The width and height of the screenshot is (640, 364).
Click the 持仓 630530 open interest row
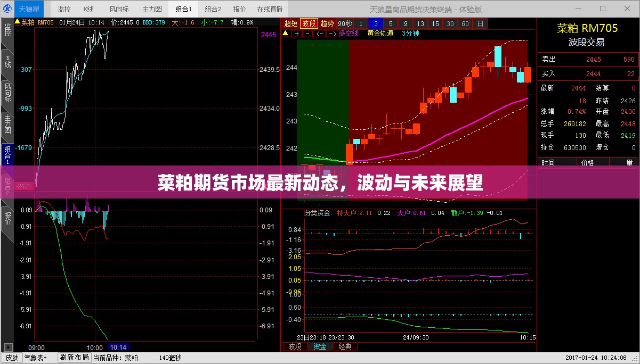coord(563,147)
